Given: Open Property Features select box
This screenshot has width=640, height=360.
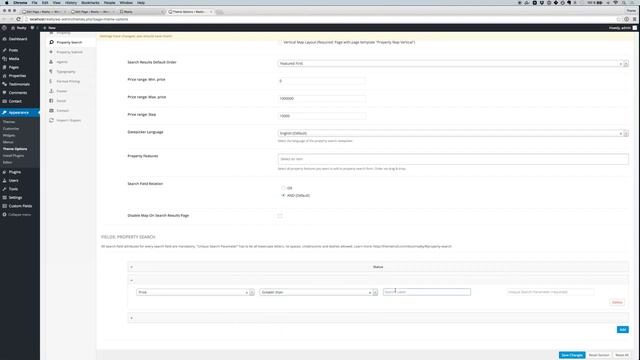Looking at the screenshot, I should (x=453, y=159).
